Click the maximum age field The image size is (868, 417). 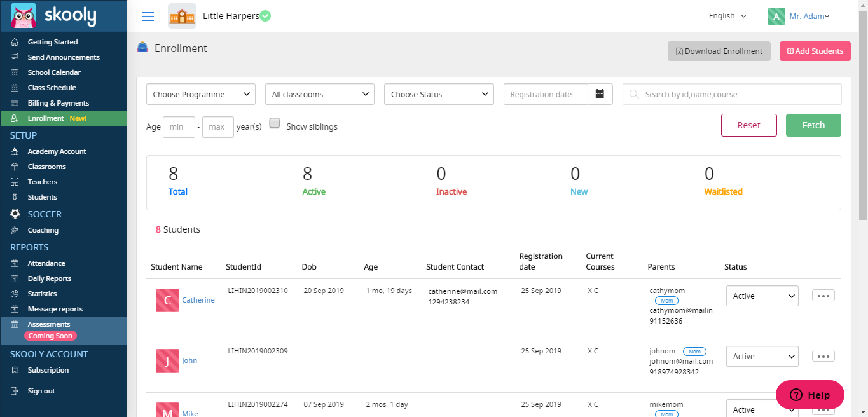[x=218, y=127]
